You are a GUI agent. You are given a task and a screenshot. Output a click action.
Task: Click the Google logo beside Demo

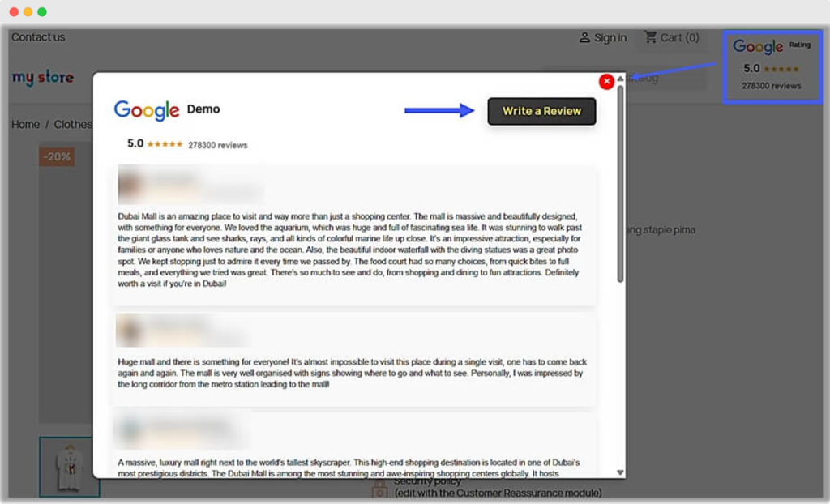tap(147, 110)
